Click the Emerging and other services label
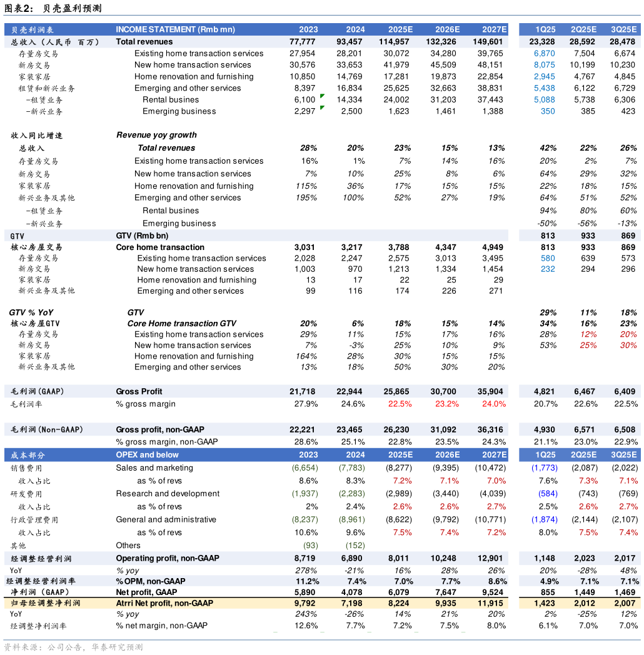 (190, 291)
